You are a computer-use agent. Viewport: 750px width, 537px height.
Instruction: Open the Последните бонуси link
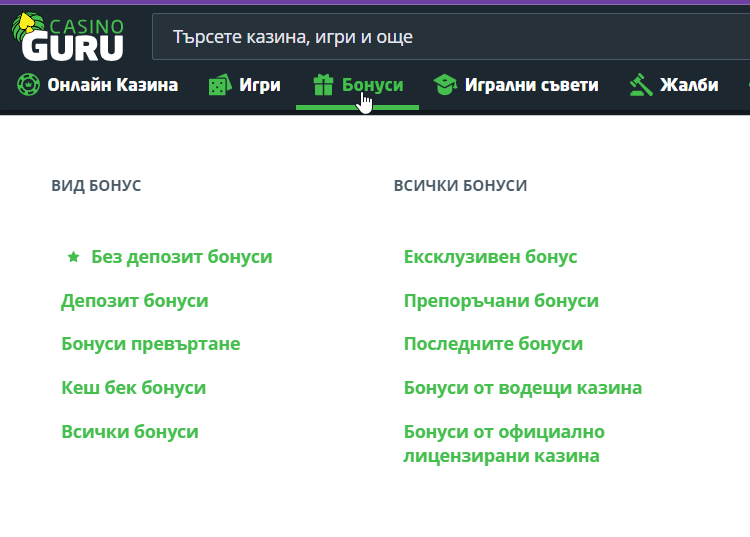[493, 344]
